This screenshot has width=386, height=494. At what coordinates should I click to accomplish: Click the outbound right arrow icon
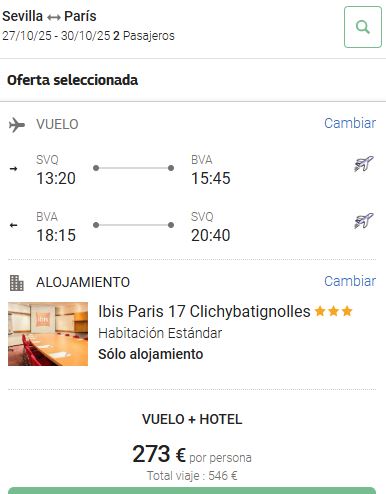pyautogui.click(x=13, y=169)
